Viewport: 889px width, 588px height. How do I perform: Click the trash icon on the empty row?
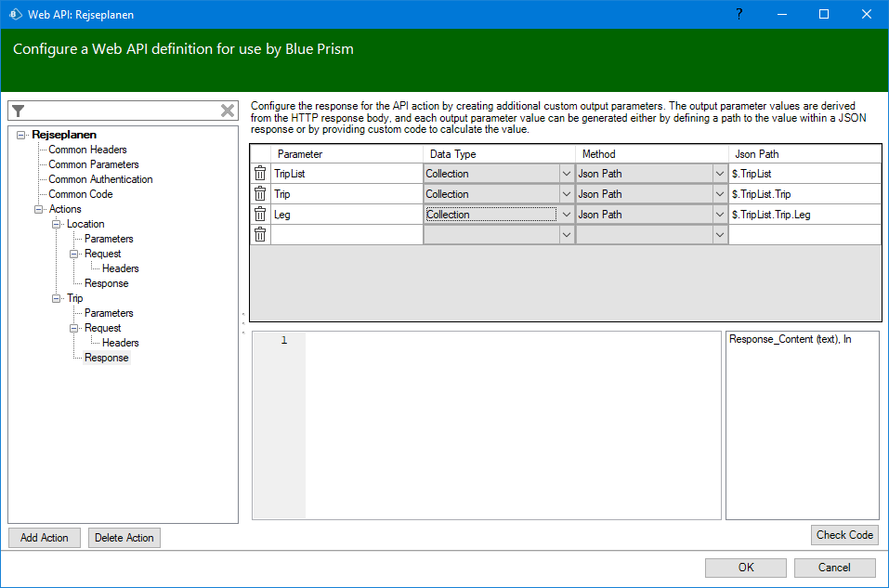260,234
